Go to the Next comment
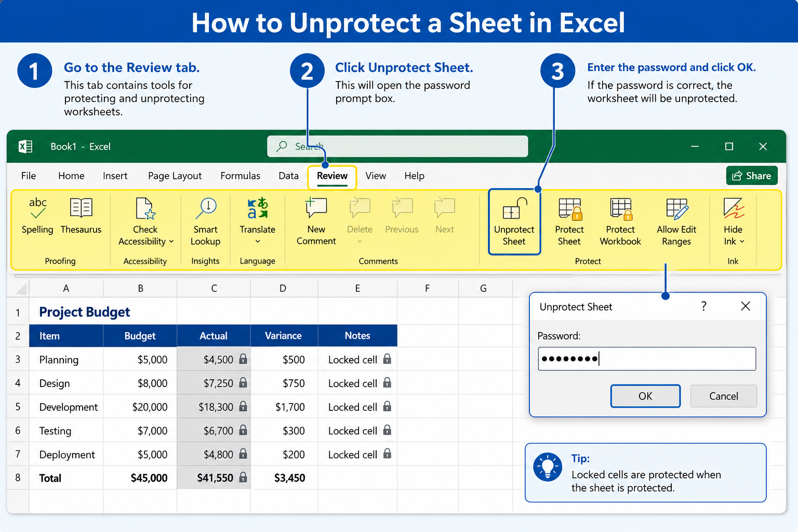Screen dimensions: 798x532 coord(445,216)
